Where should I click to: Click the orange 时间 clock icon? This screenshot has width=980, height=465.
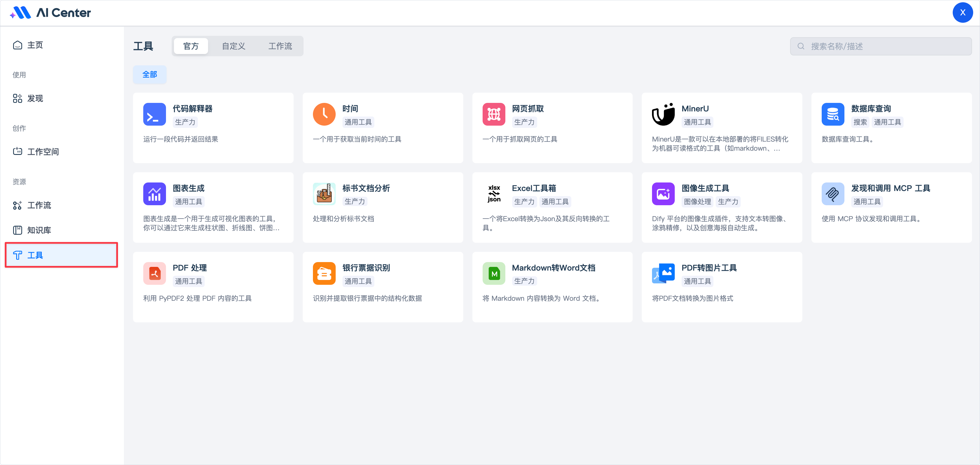(x=324, y=114)
